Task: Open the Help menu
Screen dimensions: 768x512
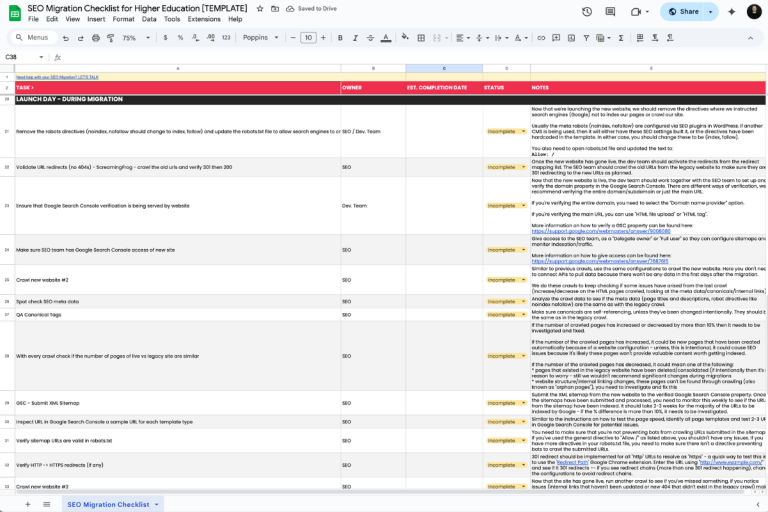Action: pos(235,19)
